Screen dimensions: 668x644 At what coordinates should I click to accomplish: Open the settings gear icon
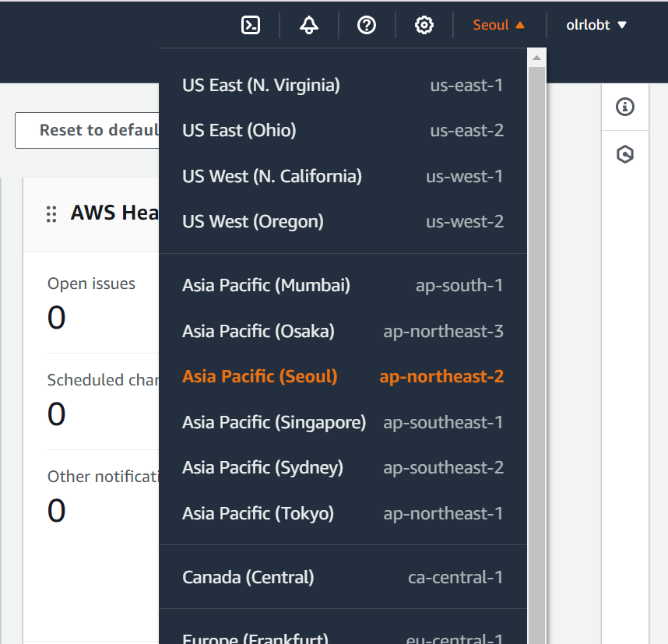[x=424, y=25]
